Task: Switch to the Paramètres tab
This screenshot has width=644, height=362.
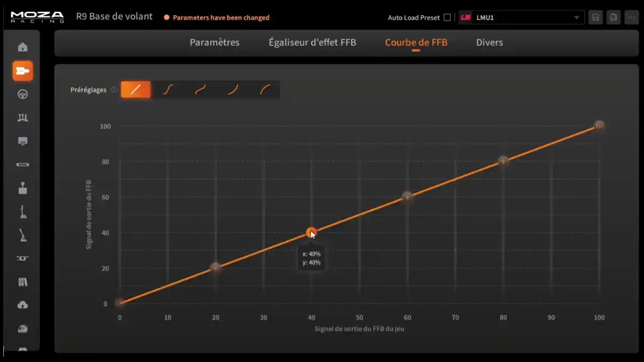Action: point(215,42)
